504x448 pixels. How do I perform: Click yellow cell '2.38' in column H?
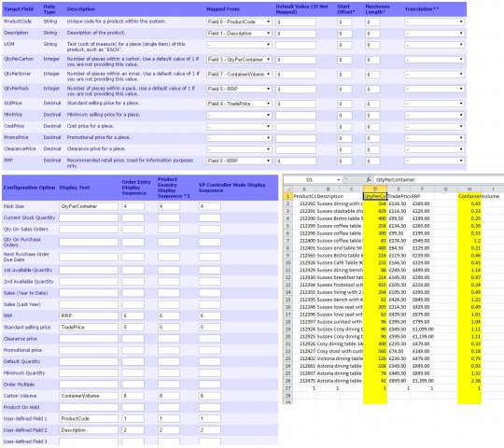point(469,381)
